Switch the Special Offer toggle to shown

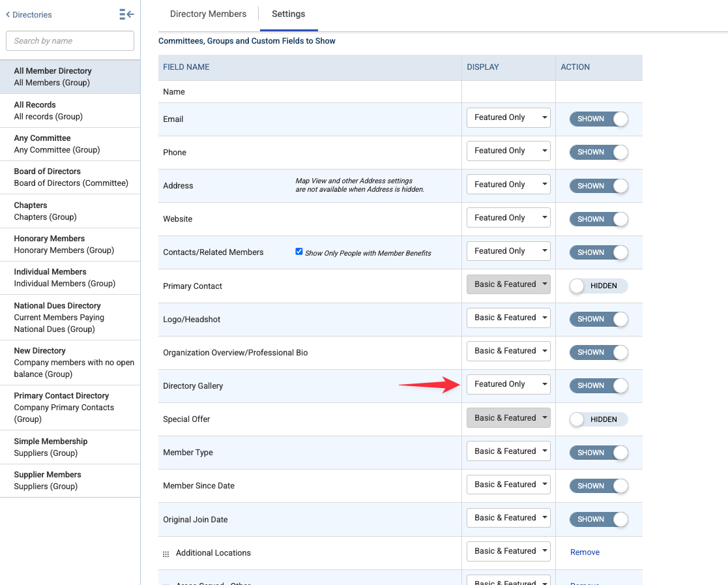coord(598,419)
